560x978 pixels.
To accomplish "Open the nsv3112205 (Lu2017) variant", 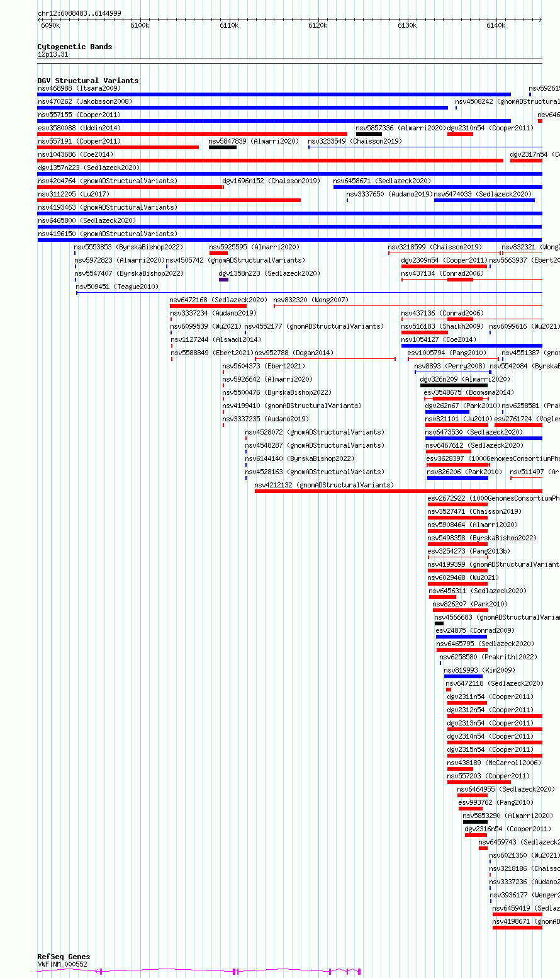I will click(73, 194).
